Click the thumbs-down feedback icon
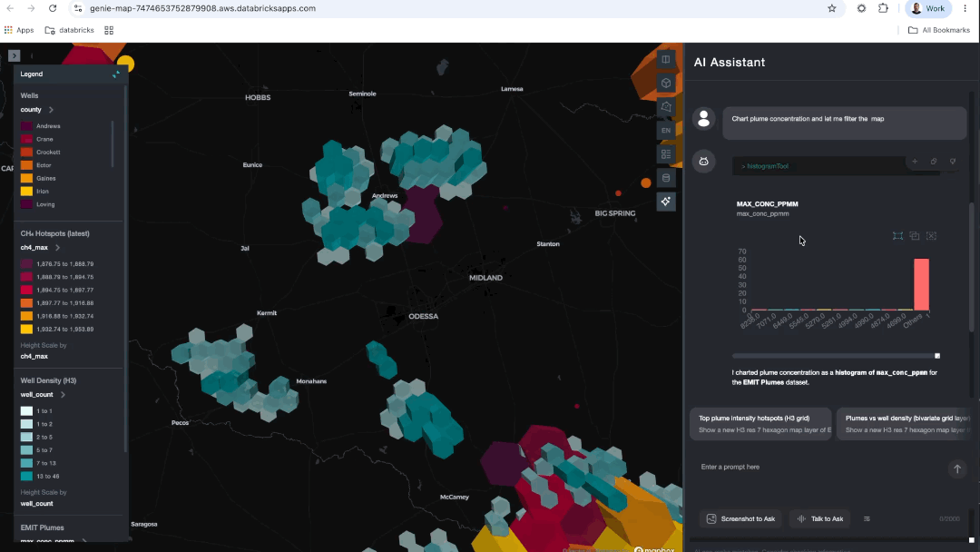Viewport: 980px width, 552px height. (953, 162)
